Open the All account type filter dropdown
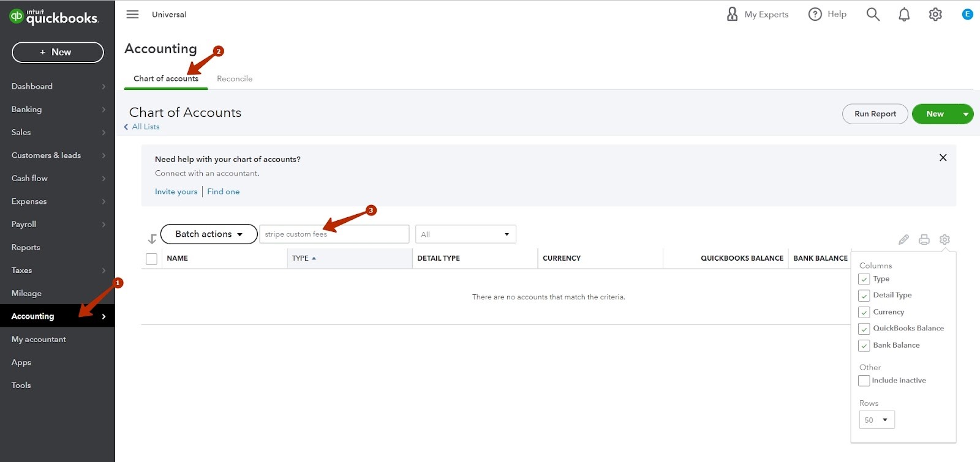 click(x=466, y=234)
